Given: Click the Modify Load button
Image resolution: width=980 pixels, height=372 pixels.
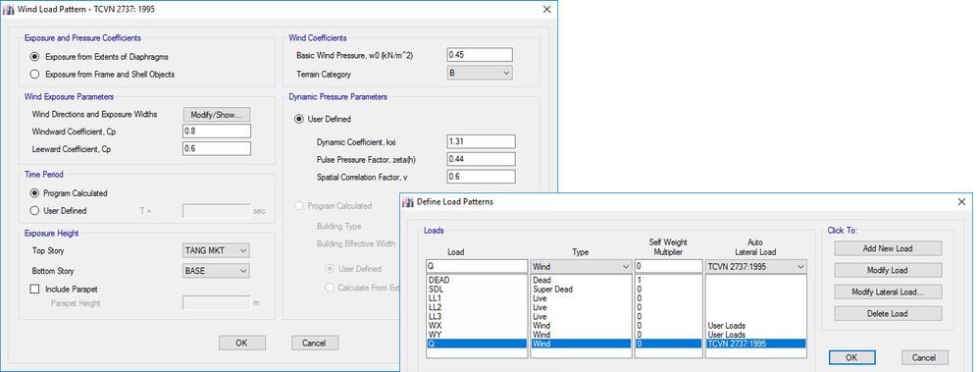Looking at the screenshot, I should tap(888, 270).
